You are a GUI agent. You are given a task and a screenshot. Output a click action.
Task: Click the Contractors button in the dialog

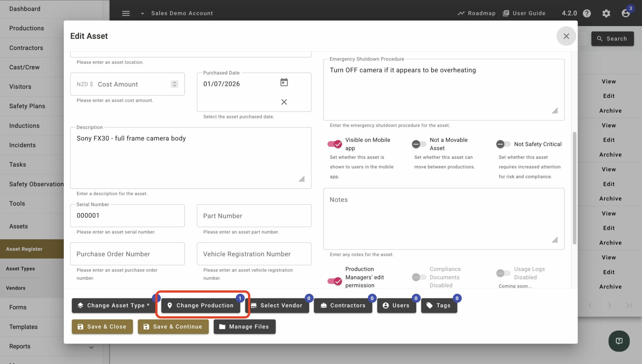pyautogui.click(x=343, y=306)
